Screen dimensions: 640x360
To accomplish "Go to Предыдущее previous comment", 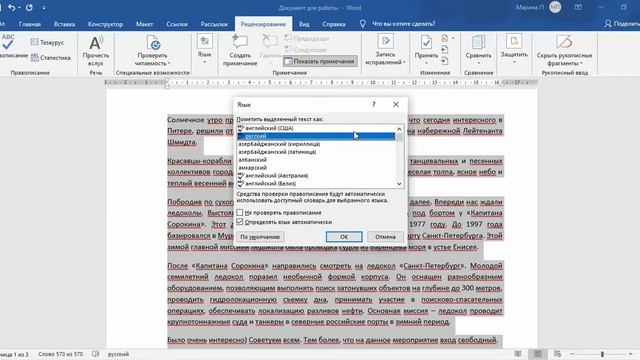I will coord(307,38).
